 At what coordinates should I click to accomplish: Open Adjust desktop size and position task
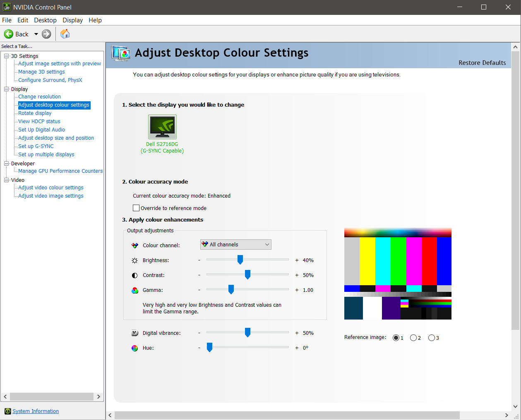56,138
